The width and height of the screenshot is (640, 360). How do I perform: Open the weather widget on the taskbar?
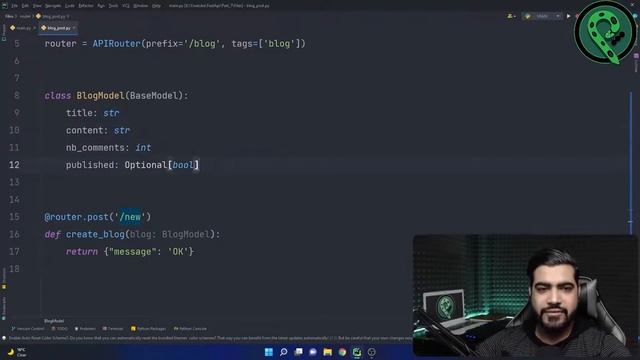pyautogui.click(x=17, y=352)
